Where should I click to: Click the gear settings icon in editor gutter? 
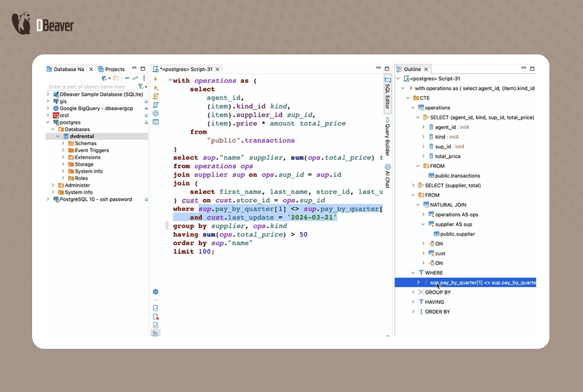point(156,292)
